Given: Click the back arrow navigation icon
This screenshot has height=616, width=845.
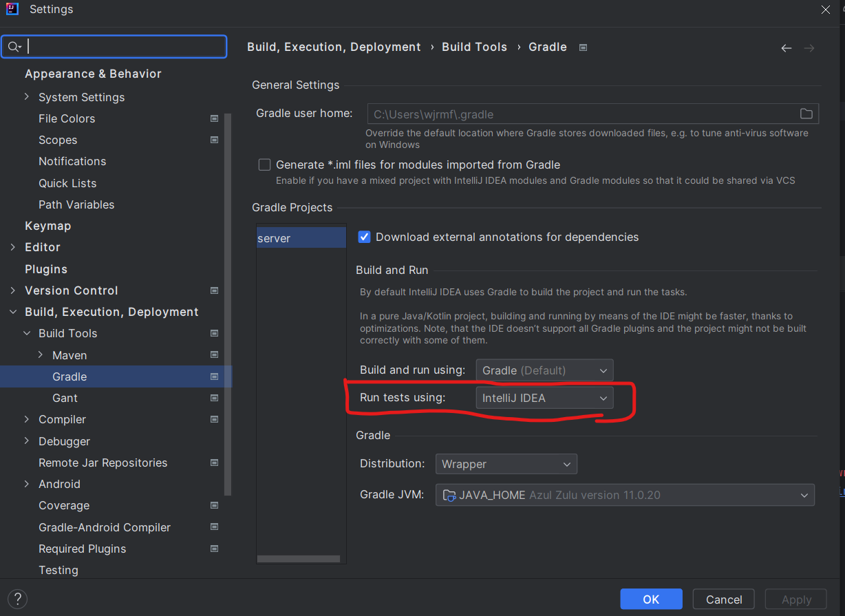Looking at the screenshot, I should (787, 48).
